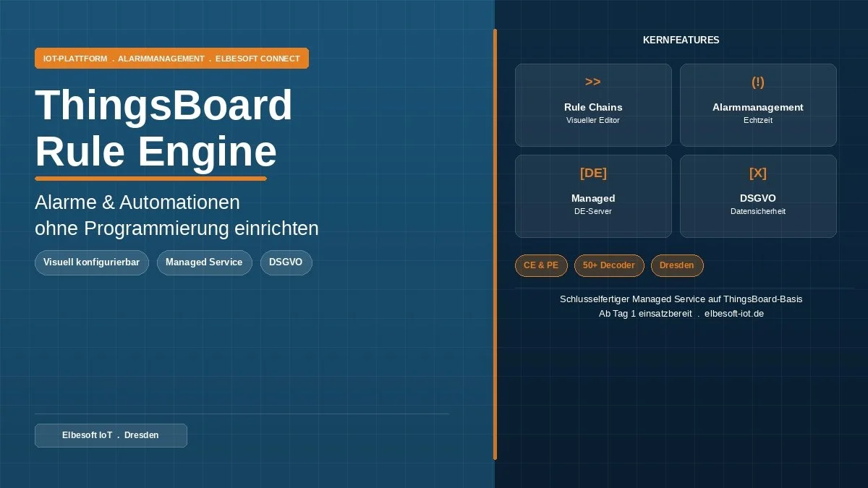868x488 pixels.
Task: Click the '[X]' DSGVO icon
Action: click(758, 174)
